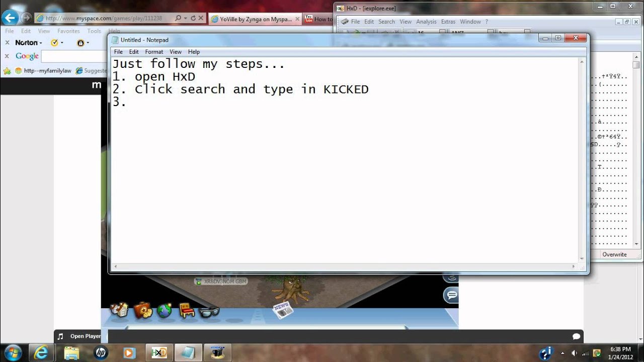This screenshot has width=644, height=362.
Task: Open the YoVille briefcase coins icon
Action: (x=143, y=310)
